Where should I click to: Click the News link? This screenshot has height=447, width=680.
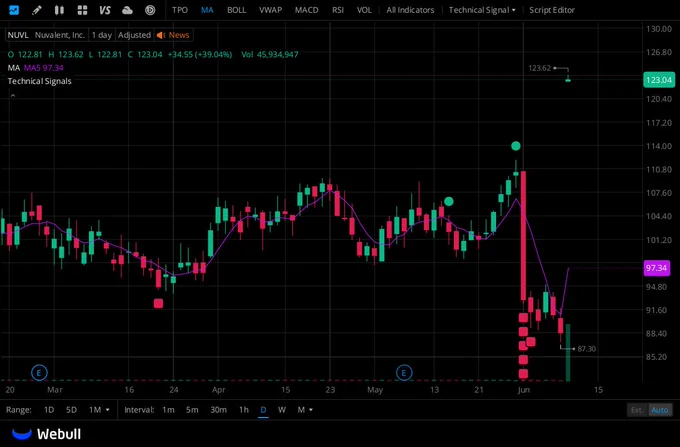[179, 35]
